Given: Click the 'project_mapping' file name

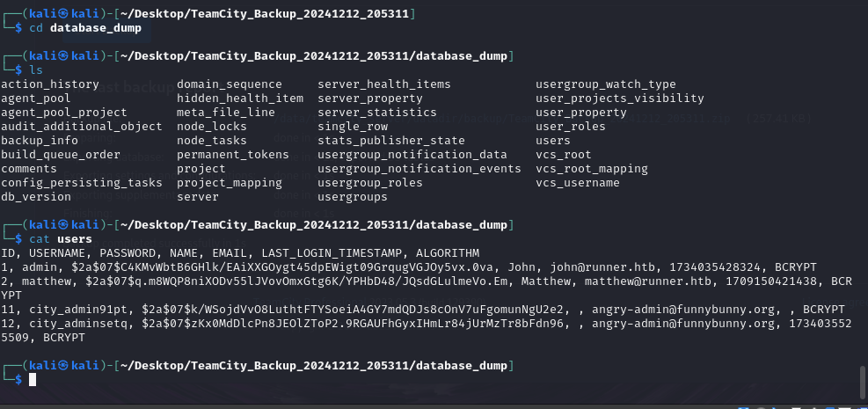Looking at the screenshot, I should pyautogui.click(x=230, y=183).
